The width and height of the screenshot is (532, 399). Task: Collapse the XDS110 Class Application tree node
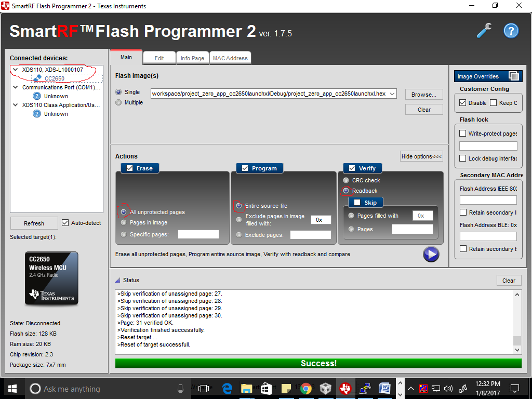point(15,105)
